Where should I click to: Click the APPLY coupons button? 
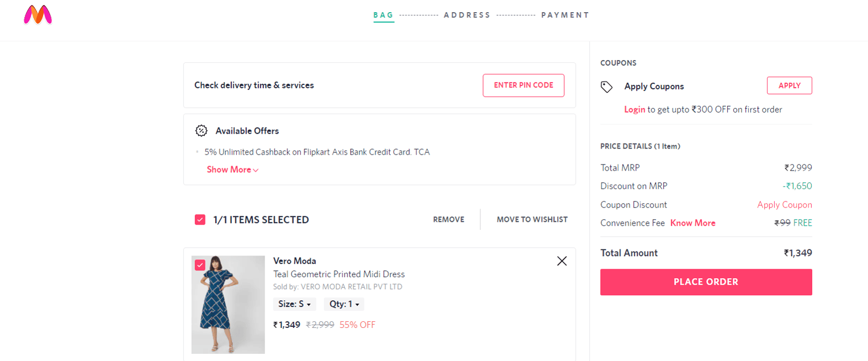(790, 86)
